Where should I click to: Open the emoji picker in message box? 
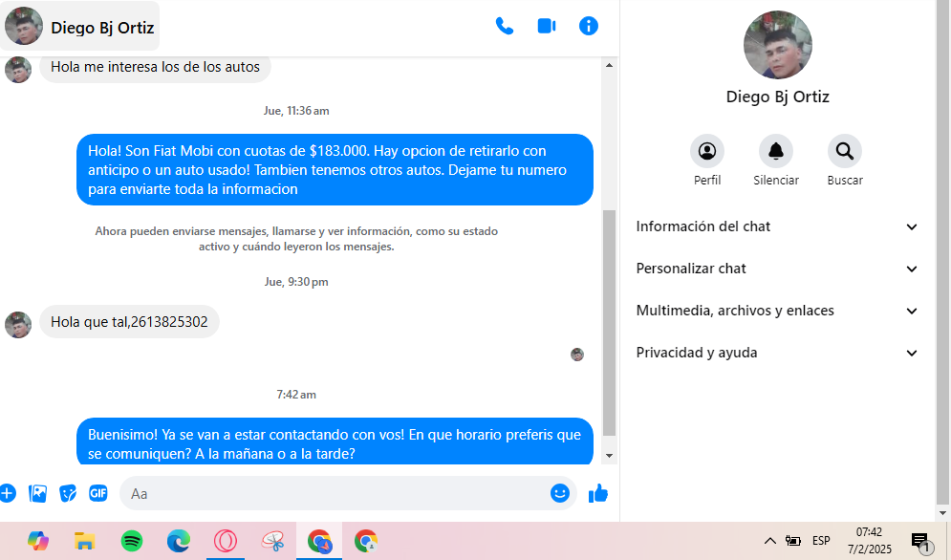(x=560, y=493)
